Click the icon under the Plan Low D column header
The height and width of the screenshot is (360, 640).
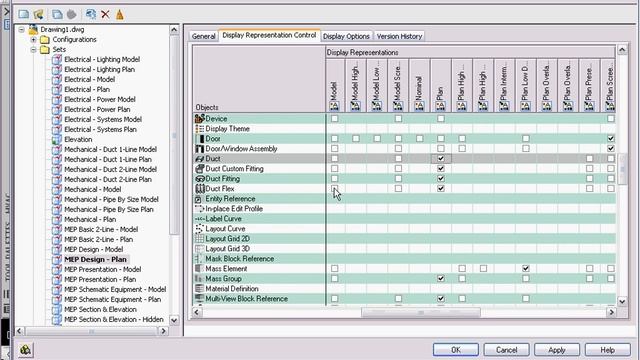(x=525, y=106)
